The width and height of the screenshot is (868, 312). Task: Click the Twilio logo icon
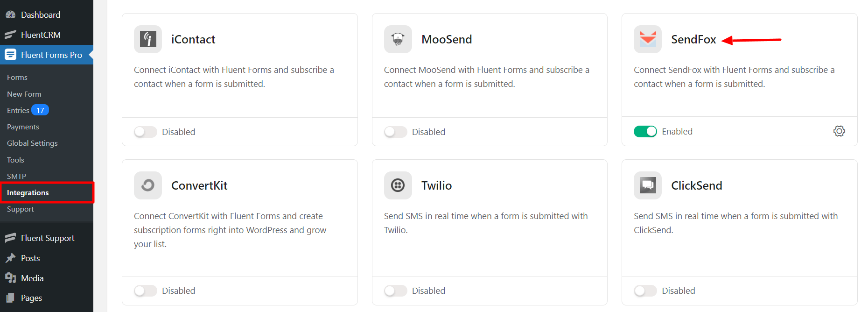(398, 185)
